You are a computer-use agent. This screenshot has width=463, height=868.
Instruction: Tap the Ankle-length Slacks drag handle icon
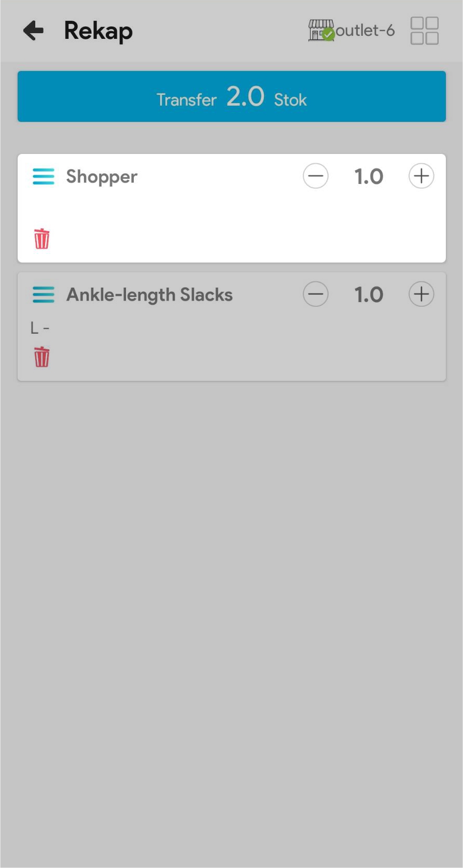pyautogui.click(x=44, y=294)
